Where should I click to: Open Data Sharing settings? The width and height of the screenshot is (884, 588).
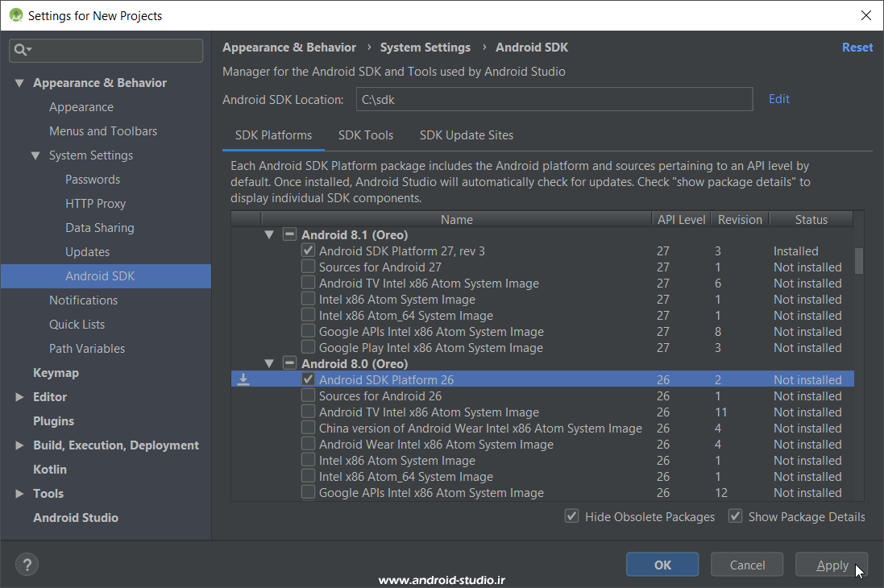(100, 228)
